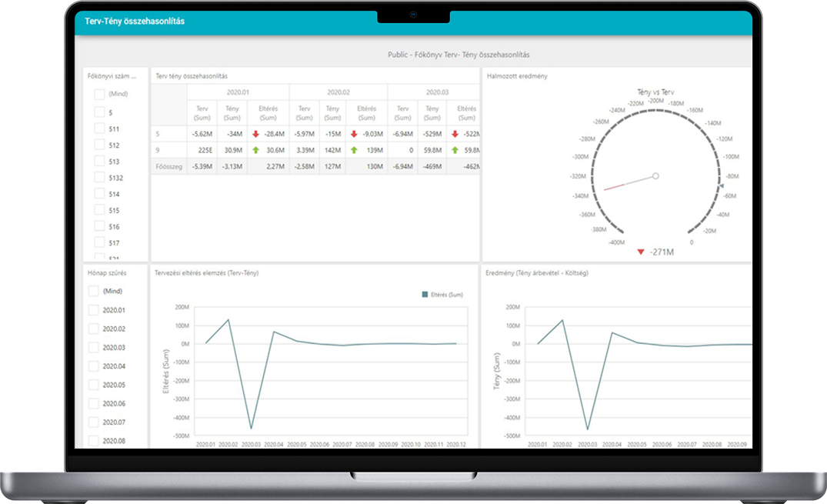Click the target marker triangle on the gauge arc

click(722, 186)
